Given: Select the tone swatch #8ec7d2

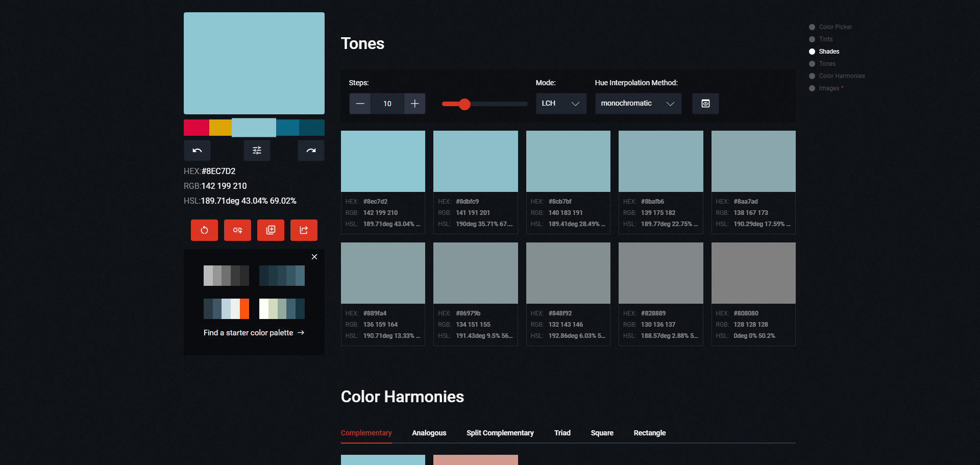Looking at the screenshot, I should (x=383, y=161).
